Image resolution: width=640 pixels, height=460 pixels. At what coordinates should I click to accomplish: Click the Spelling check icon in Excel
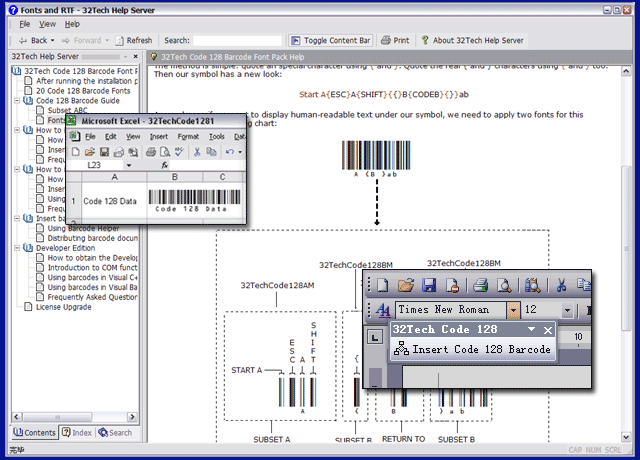(x=179, y=152)
